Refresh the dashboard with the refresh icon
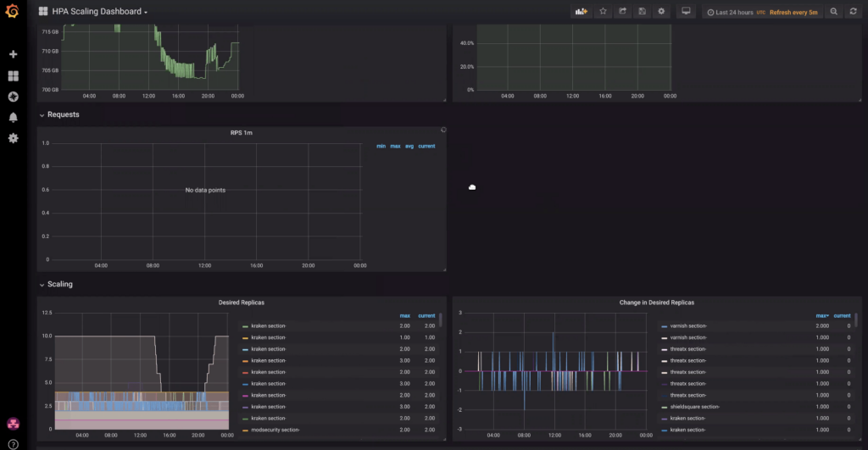 [x=853, y=12]
